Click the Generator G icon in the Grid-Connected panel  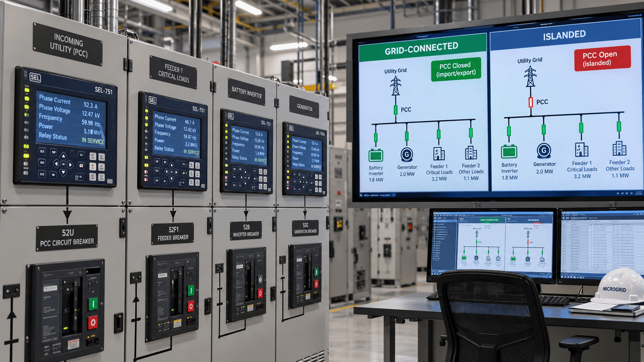(x=407, y=154)
